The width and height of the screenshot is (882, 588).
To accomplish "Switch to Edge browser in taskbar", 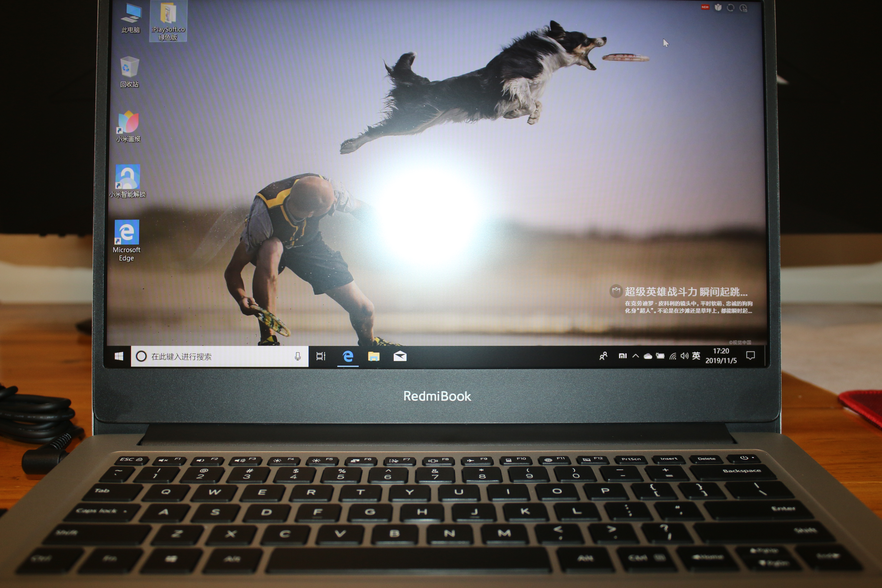I will [348, 356].
